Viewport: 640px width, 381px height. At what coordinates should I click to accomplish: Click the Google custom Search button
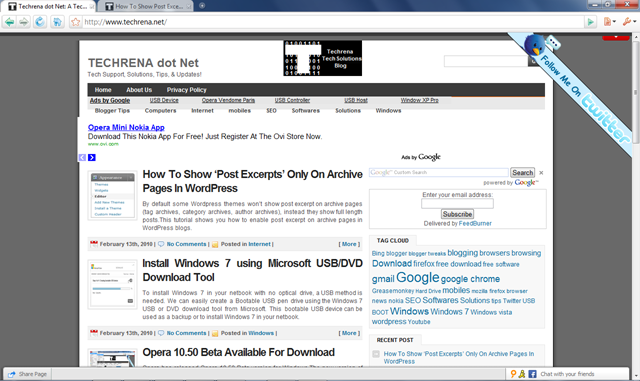[522, 173]
